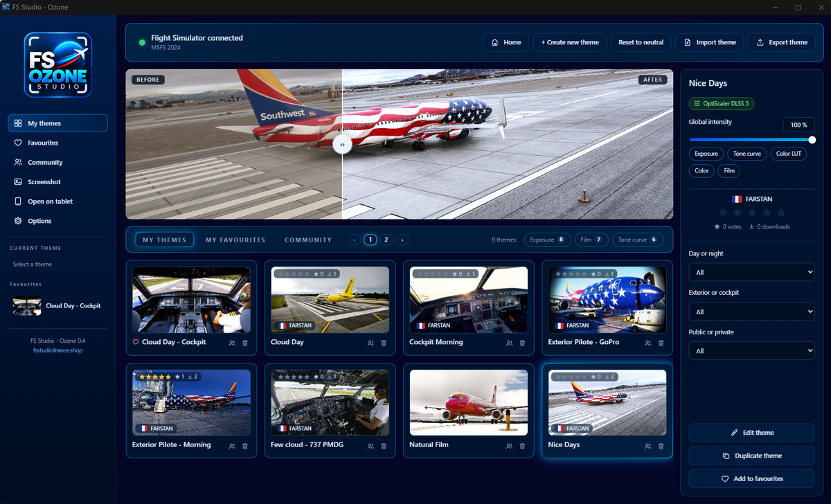Viewport: 831px width, 504px height.
Task: Click Create new theme button
Action: [x=570, y=42]
